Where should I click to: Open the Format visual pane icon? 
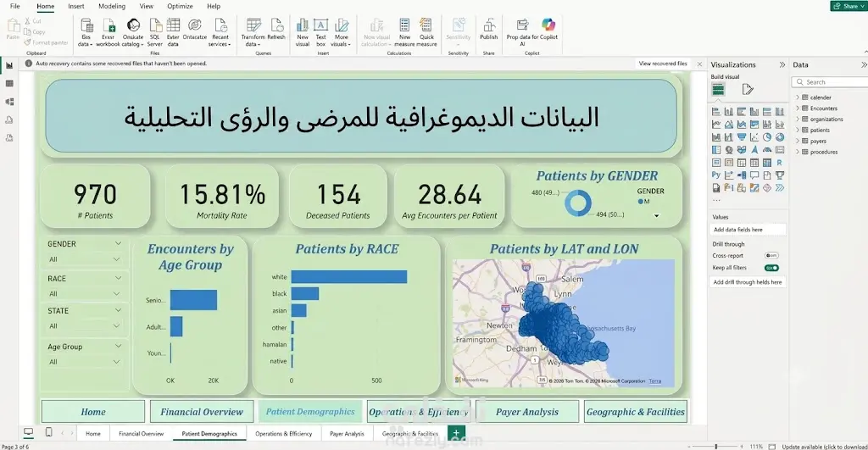pos(748,89)
